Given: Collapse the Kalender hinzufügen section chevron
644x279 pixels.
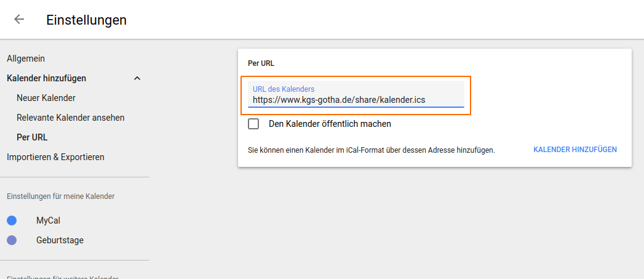Looking at the screenshot, I should point(137,78).
